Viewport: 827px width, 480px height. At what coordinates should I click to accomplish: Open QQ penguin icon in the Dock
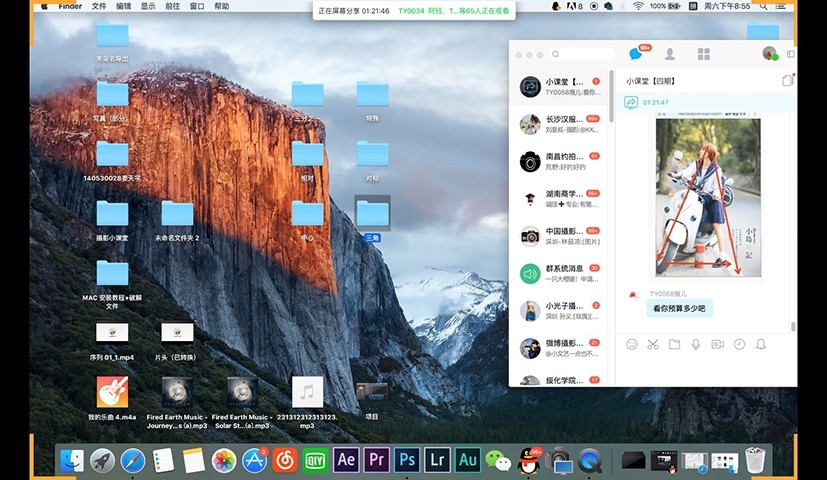pyautogui.click(x=528, y=460)
